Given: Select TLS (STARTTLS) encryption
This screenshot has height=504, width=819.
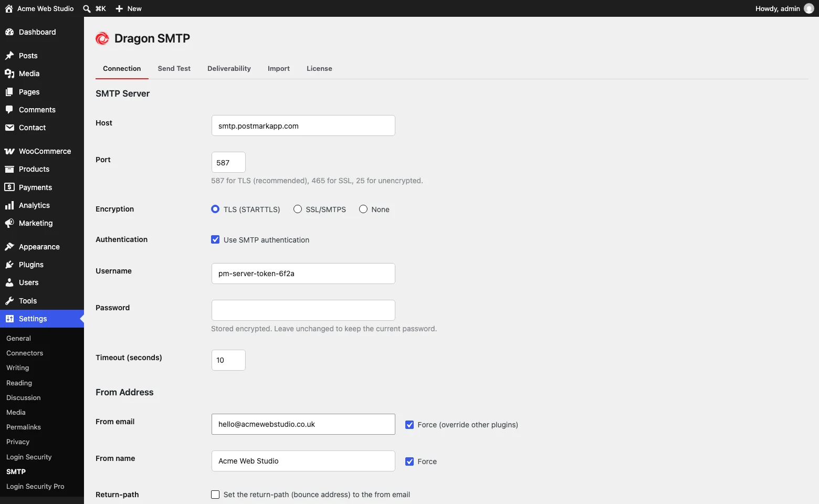Looking at the screenshot, I should point(215,209).
